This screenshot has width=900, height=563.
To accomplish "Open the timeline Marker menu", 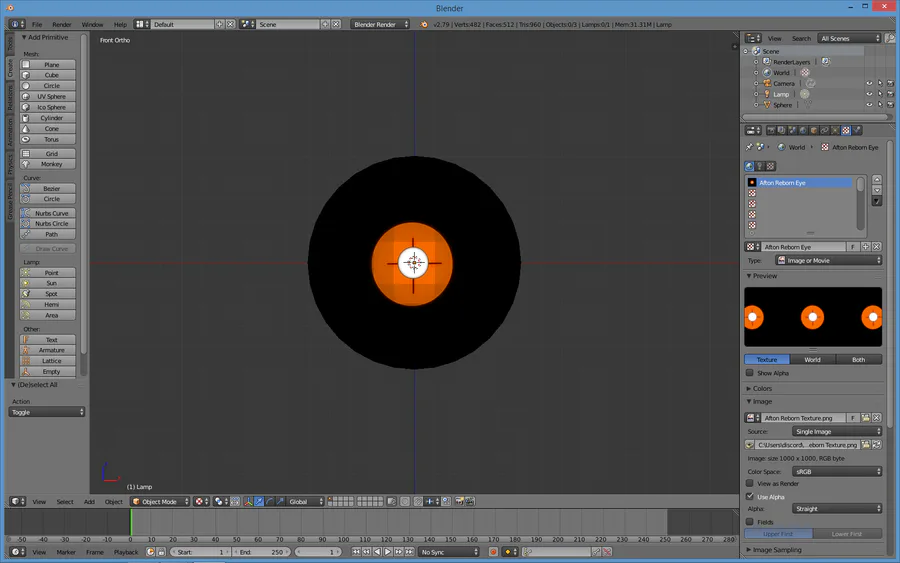I will [66, 552].
